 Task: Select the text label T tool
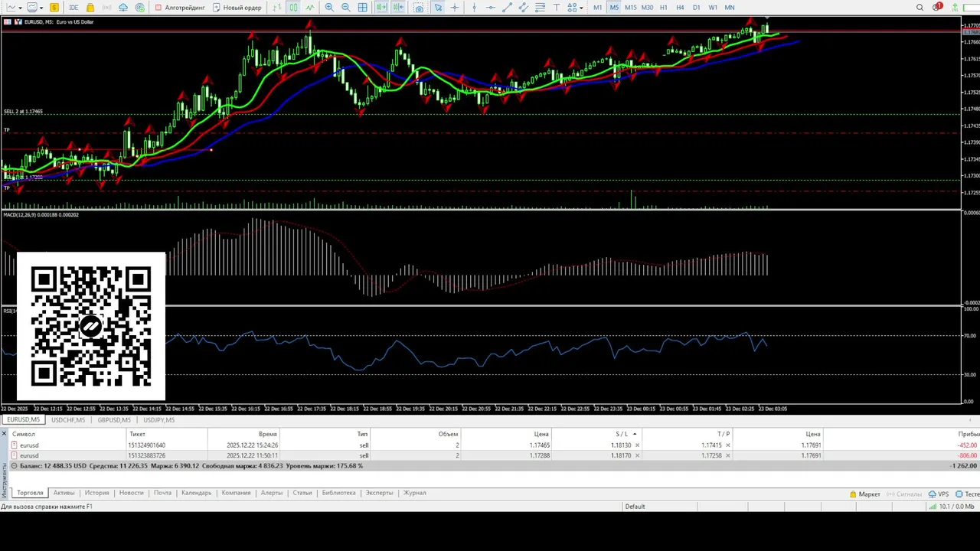pyautogui.click(x=557, y=8)
